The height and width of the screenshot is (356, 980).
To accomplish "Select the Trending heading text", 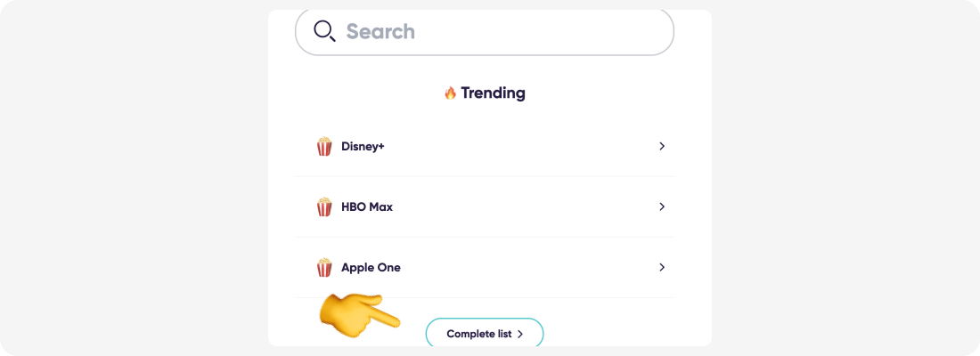I will [494, 93].
